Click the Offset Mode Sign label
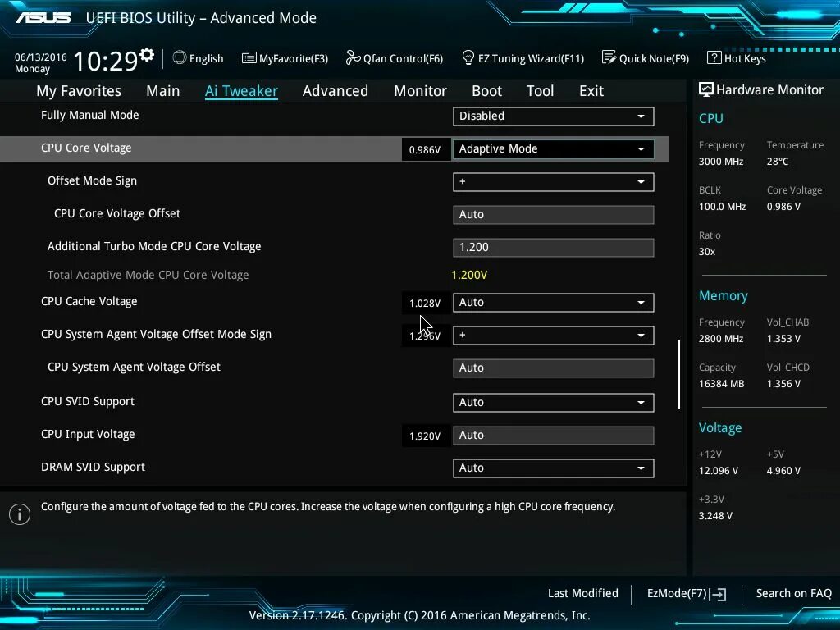Image resolution: width=840 pixels, height=630 pixels. [92, 180]
